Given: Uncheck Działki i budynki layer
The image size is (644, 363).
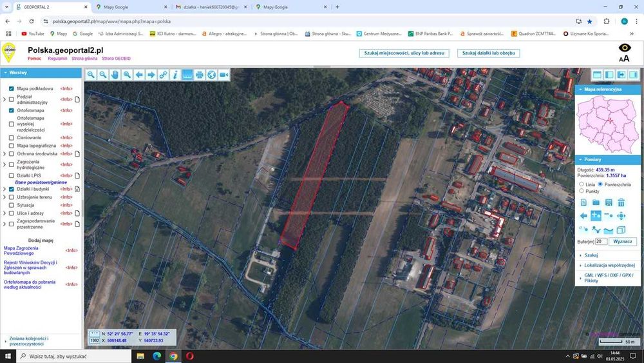Looking at the screenshot, I should point(11,189).
